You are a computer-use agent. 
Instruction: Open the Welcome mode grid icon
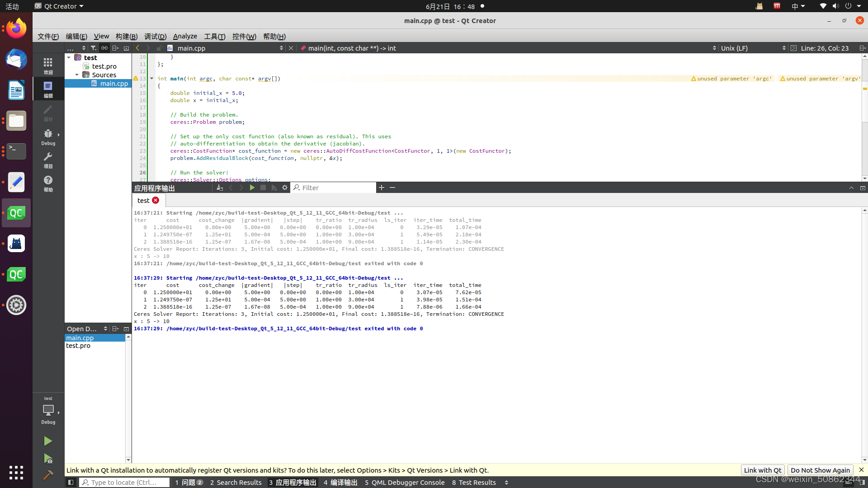coord(48,65)
